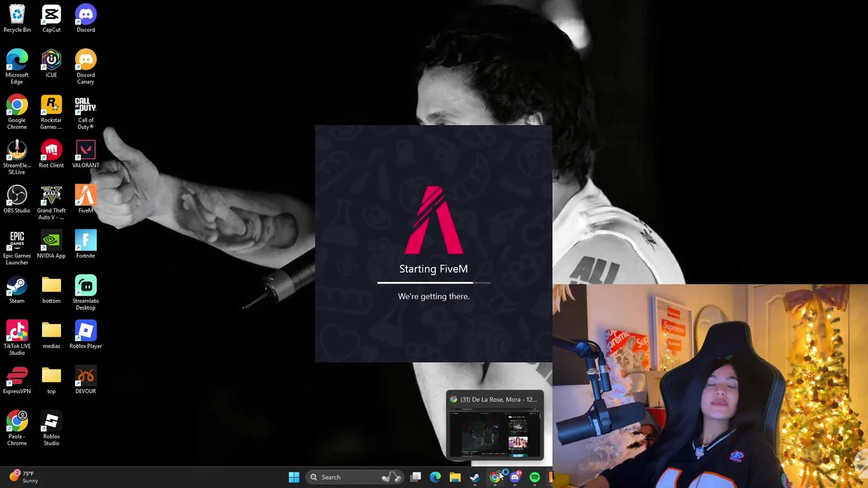The width and height of the screenshot is (868, 488).
Task: Click the 'We're getting there.' message
Action: coord(433,296)
